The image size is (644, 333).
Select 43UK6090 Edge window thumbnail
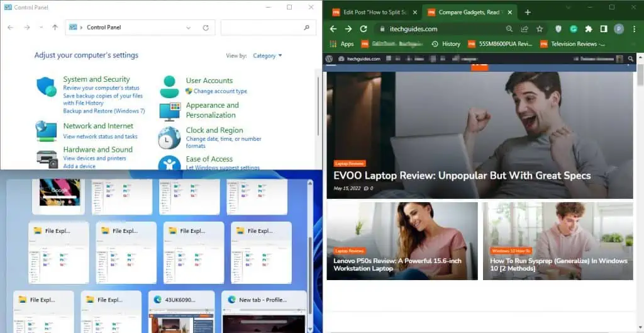click(x=182, y=312)
